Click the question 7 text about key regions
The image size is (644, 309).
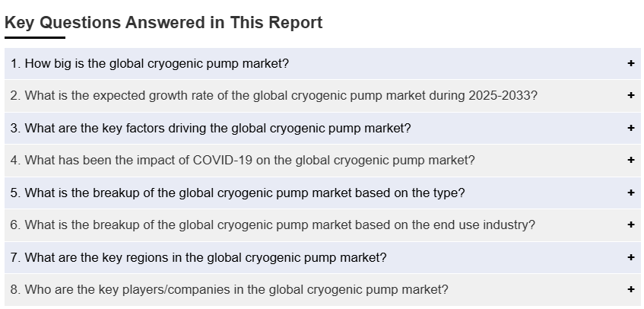pyautogui.click(x=198, y=257)
